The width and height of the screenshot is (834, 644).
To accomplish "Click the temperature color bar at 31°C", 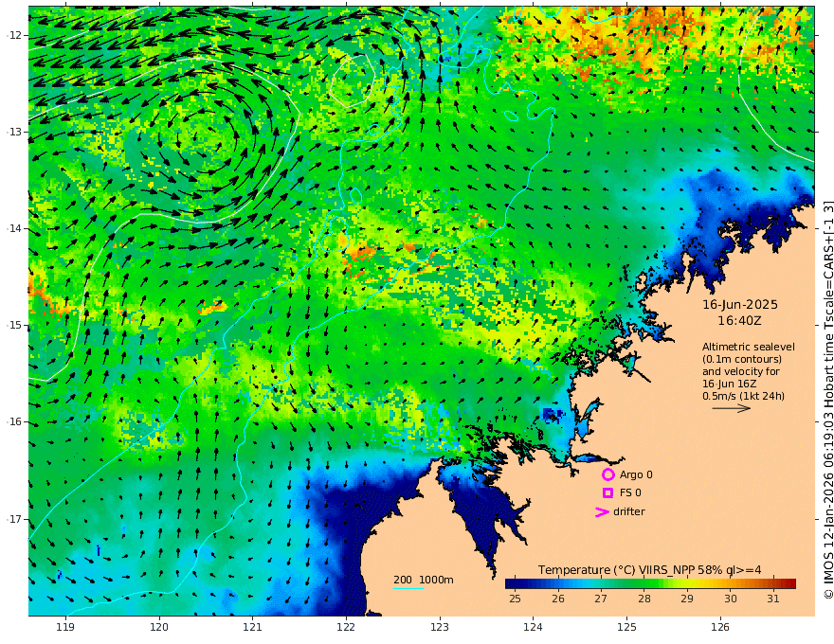I will pos(773,584).
